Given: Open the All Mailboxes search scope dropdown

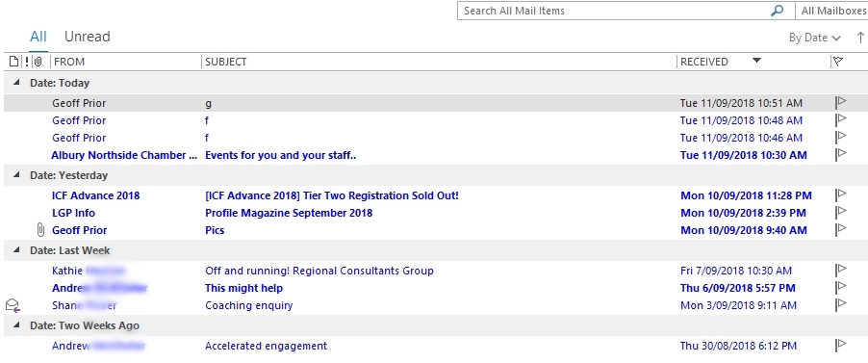Looking at the screenshot, I should [832, 11].
